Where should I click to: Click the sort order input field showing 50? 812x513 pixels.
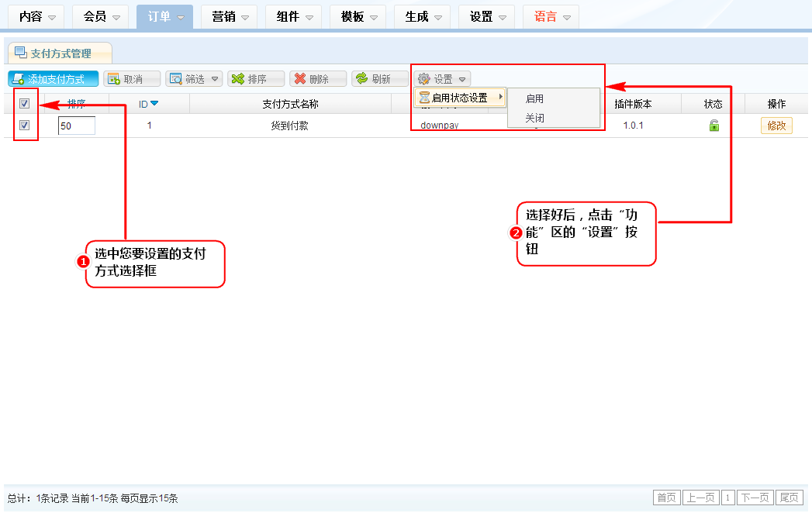click(76, 126)
